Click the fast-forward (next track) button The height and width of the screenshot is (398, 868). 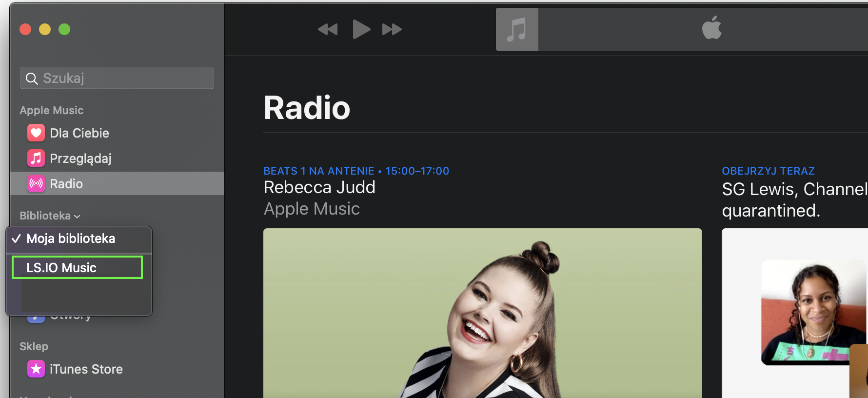click(392, 30)
